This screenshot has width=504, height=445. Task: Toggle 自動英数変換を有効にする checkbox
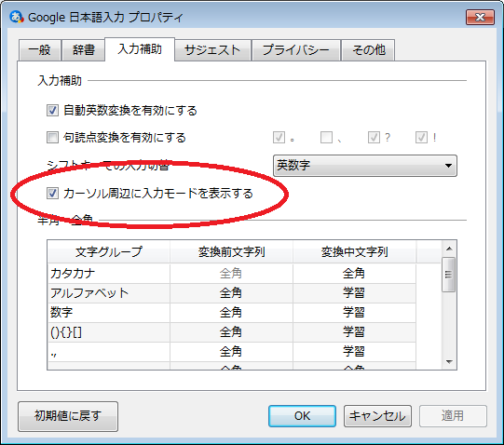(x=52, y=111)
